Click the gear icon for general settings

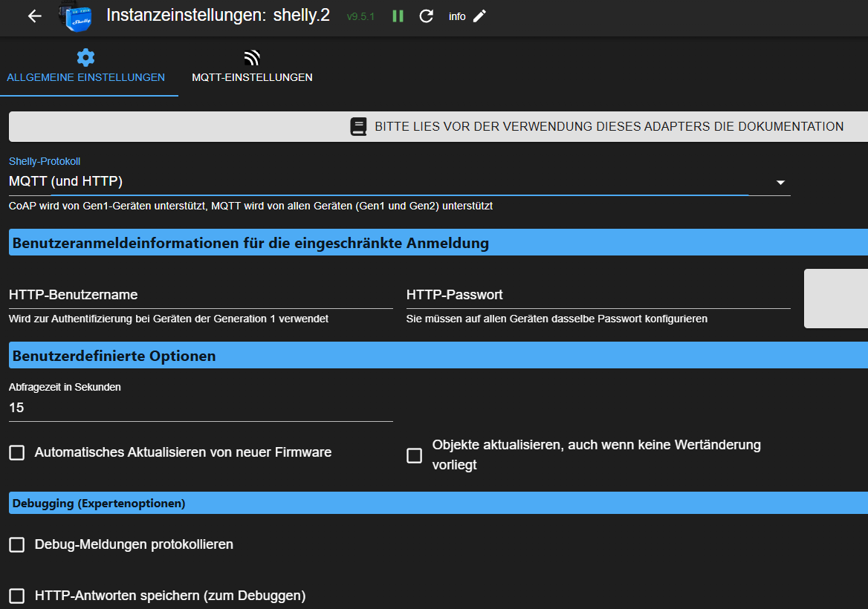(86, 58)
